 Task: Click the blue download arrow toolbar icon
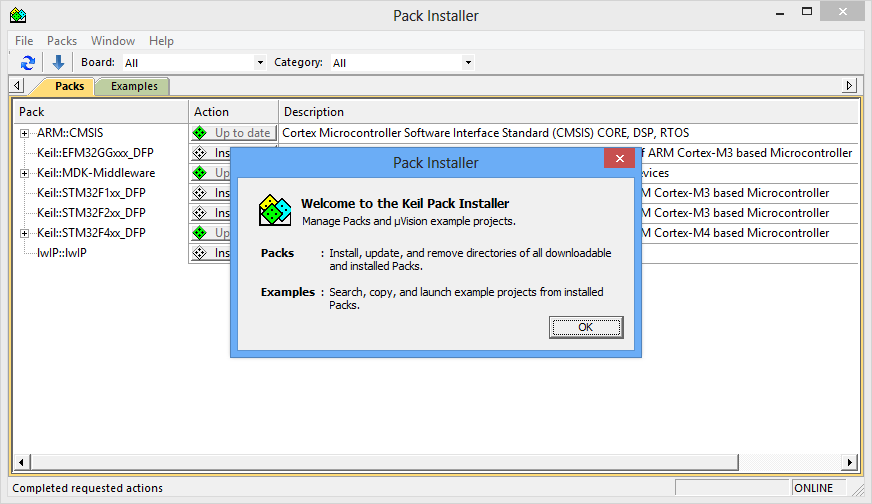point(58,62)
